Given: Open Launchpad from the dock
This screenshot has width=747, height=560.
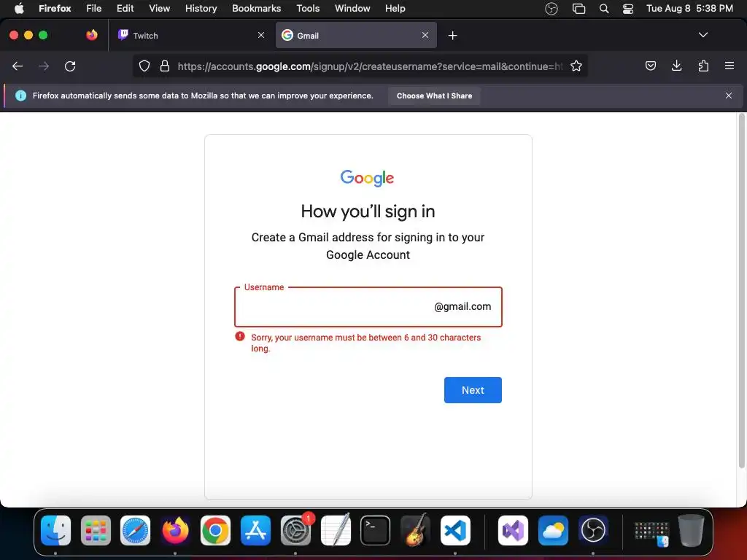Looking at the screenshot, I should tap(96, 530).
